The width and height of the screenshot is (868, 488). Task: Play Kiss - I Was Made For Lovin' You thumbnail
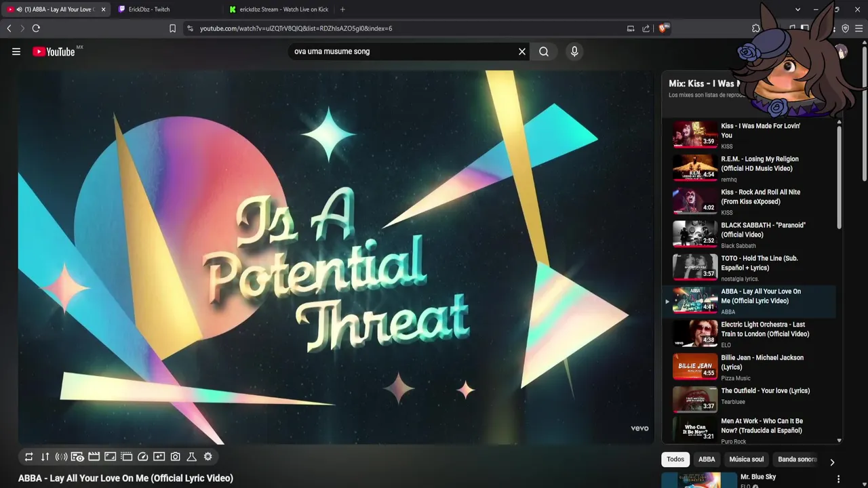(x=694, y=134)
